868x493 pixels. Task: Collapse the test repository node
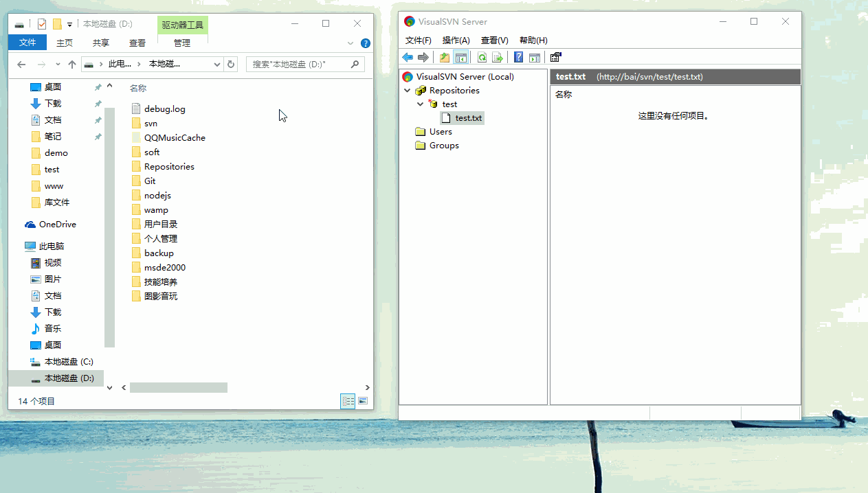click(x=421, y=104)
